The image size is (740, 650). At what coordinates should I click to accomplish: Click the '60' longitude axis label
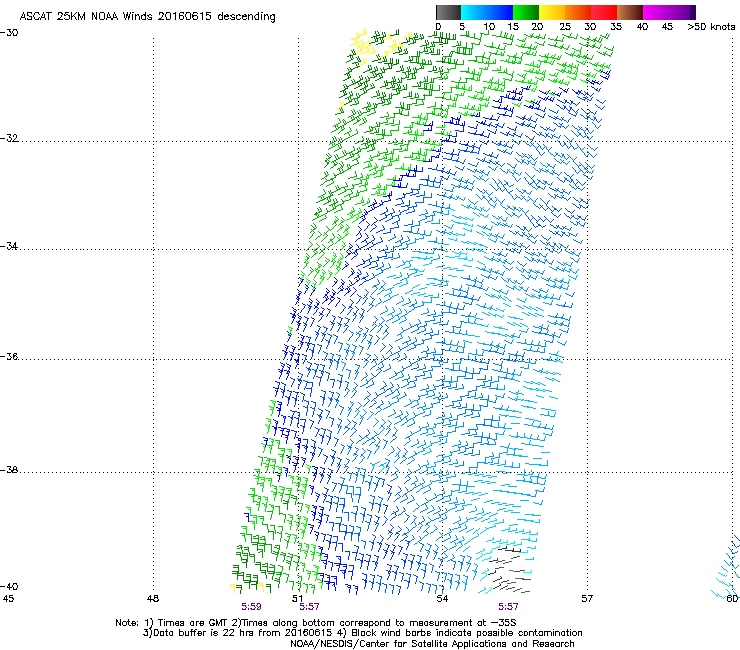tap(732, 599)
